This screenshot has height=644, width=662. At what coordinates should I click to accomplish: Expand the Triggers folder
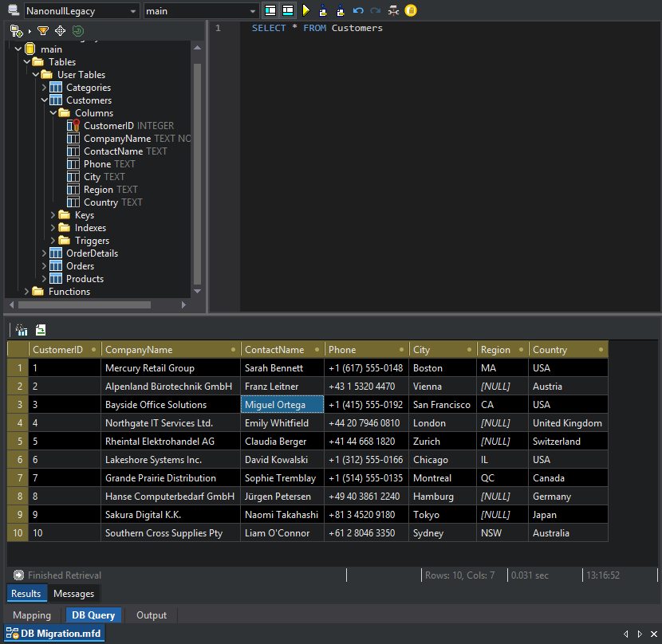click(53, 240)
